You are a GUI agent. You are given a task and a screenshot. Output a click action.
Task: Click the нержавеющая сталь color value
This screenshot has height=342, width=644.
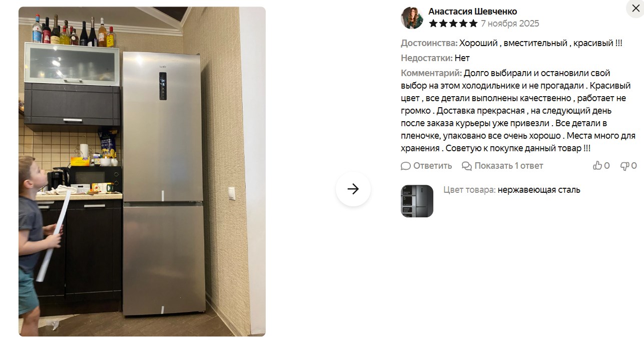(539, 190)
